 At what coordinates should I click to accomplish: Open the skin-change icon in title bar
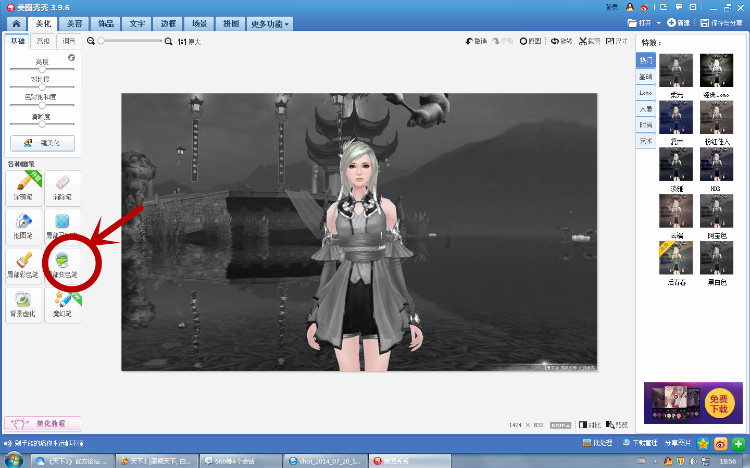click(663, 7)
